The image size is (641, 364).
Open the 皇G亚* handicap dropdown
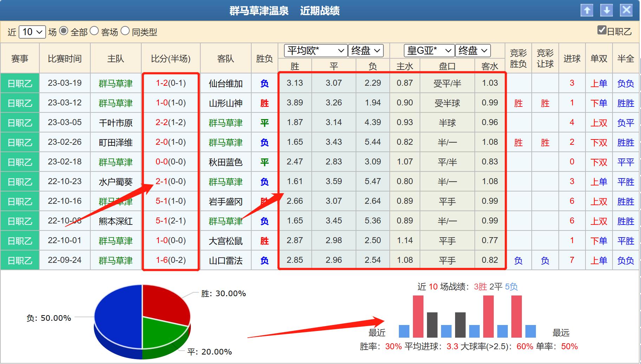(428, 51)
